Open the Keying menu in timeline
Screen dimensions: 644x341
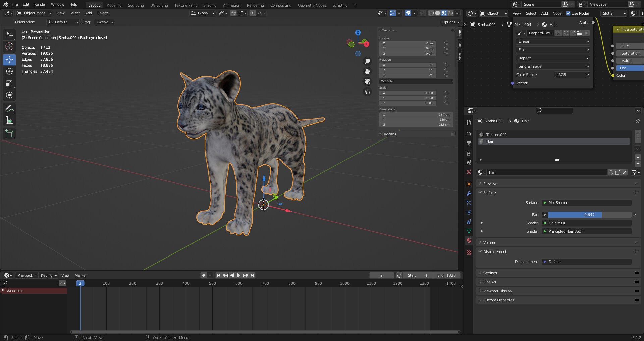[x=49, y=275]
